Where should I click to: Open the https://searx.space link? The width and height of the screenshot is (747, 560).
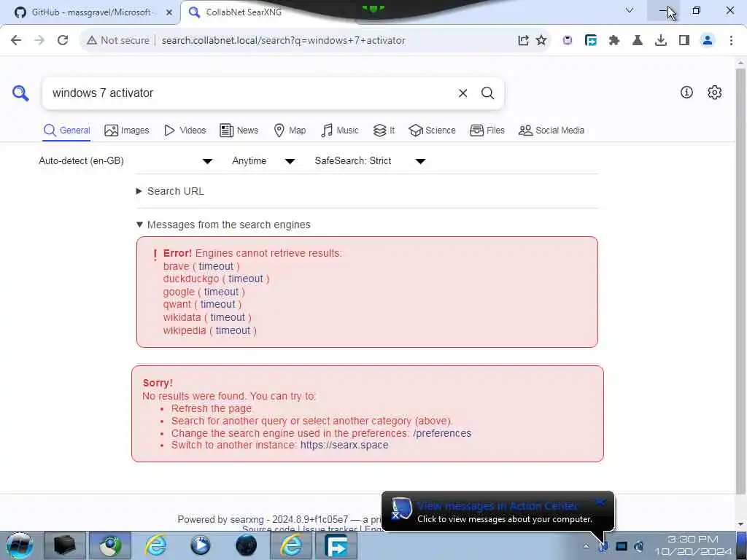point(344,446)
